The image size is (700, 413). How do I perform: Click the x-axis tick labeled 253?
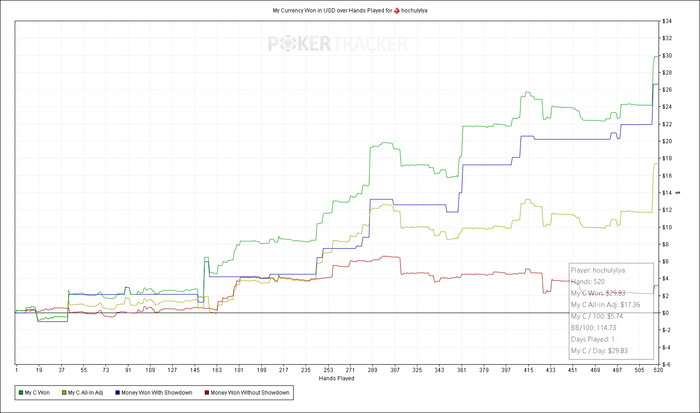click(x=328, y=370)
